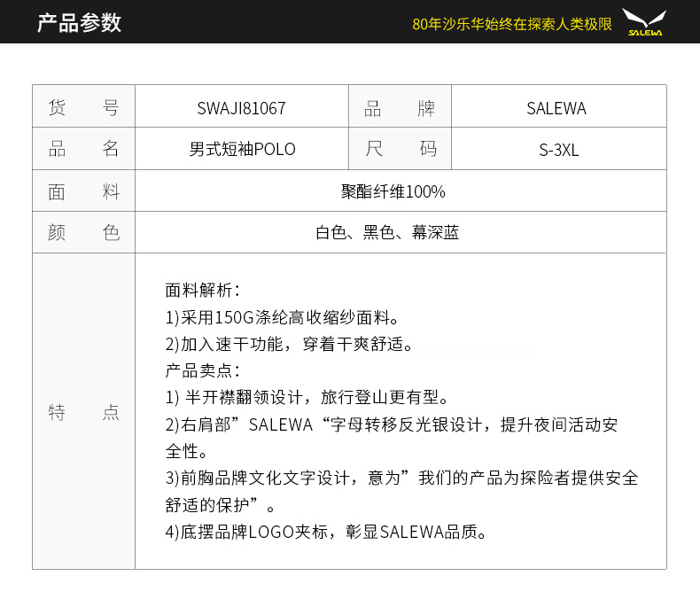This screenshot has height=607, width=700.
Task: Select the 产品参数 header title
Action: [x=79, y=22]
